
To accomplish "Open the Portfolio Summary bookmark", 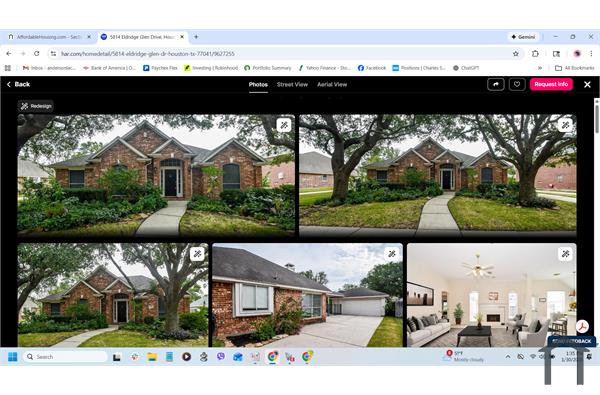I will click(x=268, y=68).
